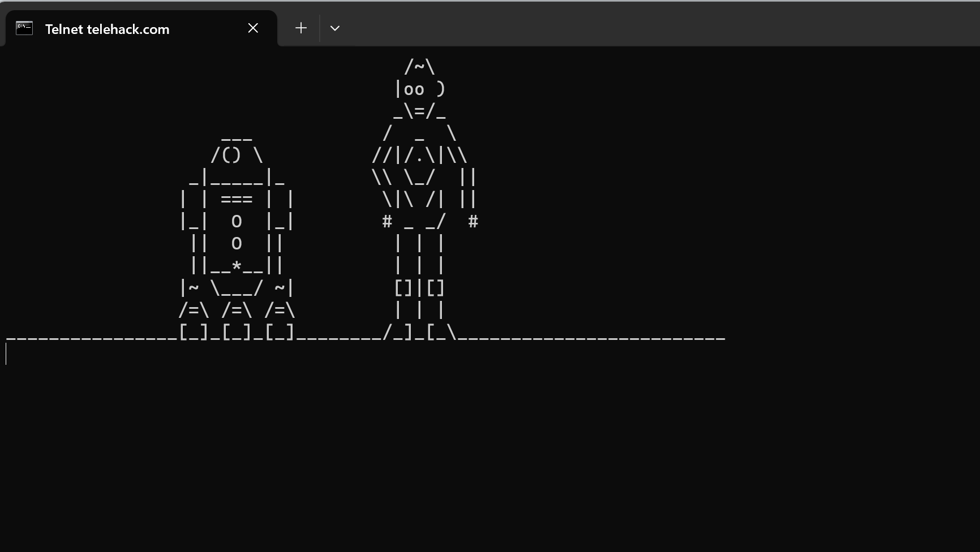Viewport: 980px width, 552px height.
Task: Click R2-D2's triangular feet
Action: coord(237,310)
